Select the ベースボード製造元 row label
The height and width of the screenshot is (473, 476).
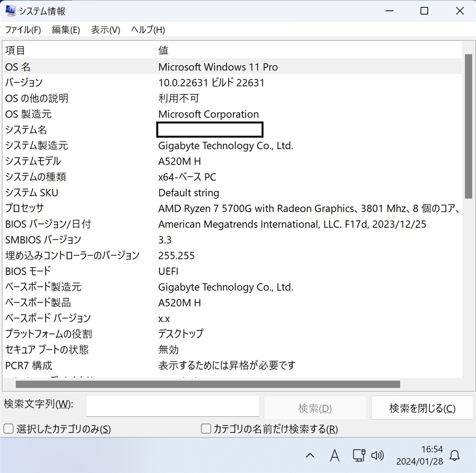[43, 287]
